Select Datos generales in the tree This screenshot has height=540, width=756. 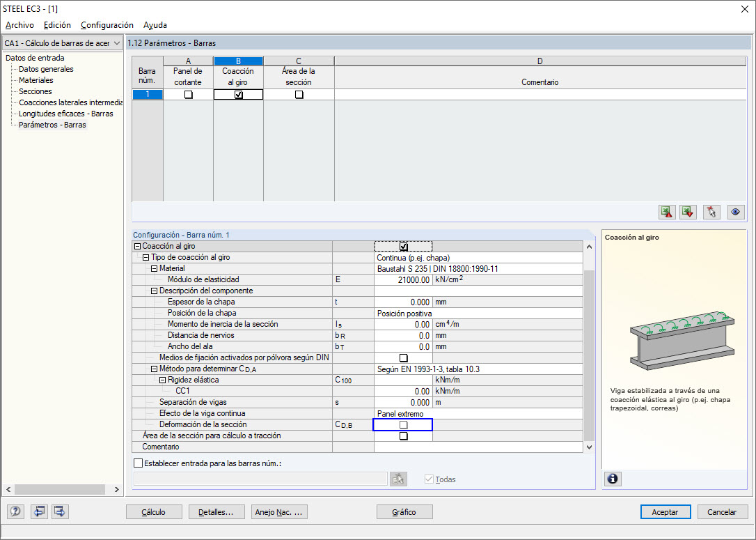pos(46,69)
